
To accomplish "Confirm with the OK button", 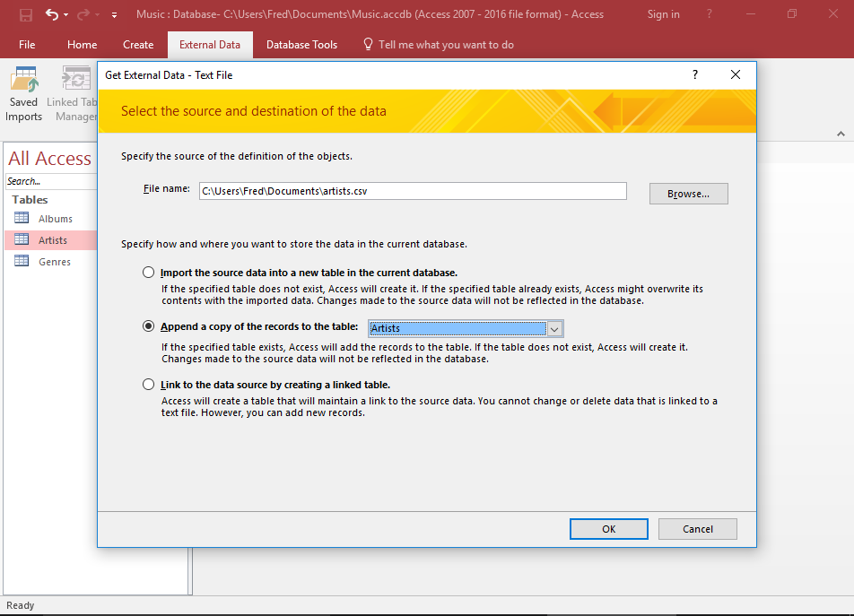I will pos(609,529).
